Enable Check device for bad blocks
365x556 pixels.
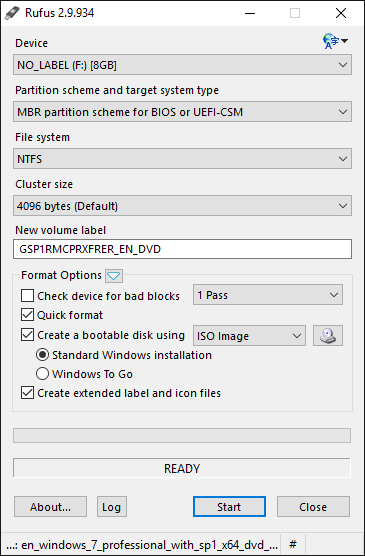click(27, 296)
